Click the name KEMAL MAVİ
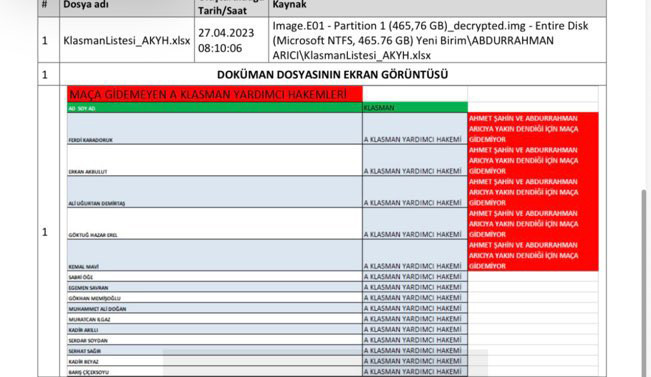The image size is (651, 377). [83, 267]
